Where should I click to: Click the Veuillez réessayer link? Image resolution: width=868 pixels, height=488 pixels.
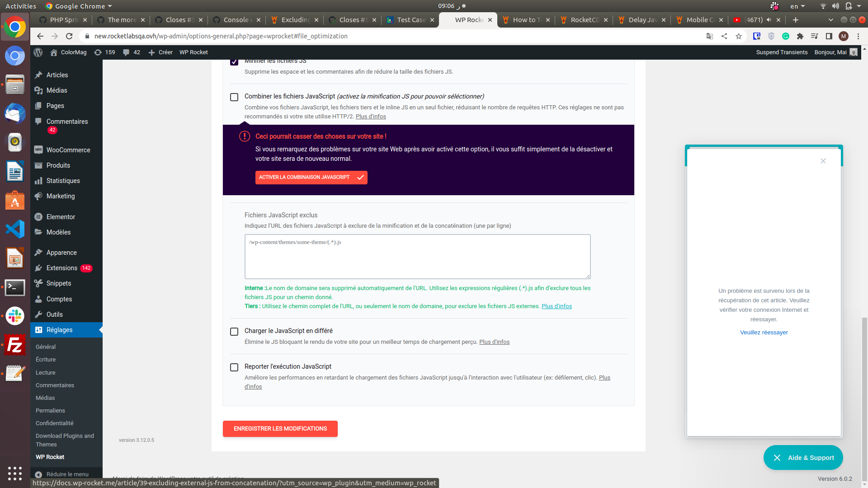(764, 332)
